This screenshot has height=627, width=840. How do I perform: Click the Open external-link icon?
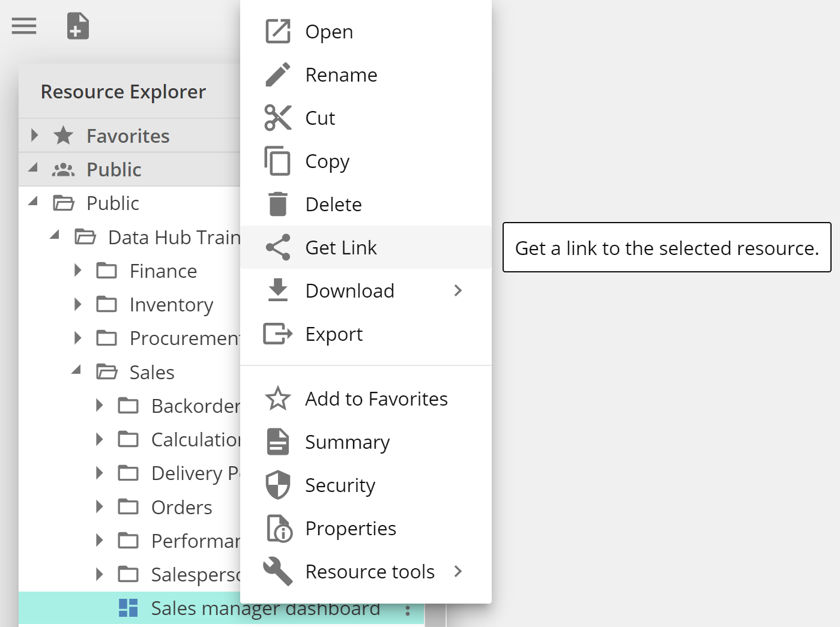coord(278,31)
